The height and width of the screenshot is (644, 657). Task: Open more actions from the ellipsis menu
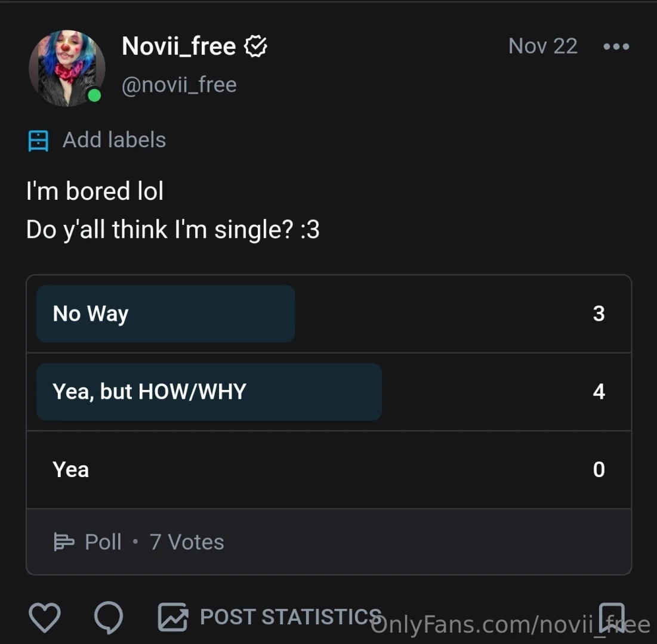click(616, 46)
